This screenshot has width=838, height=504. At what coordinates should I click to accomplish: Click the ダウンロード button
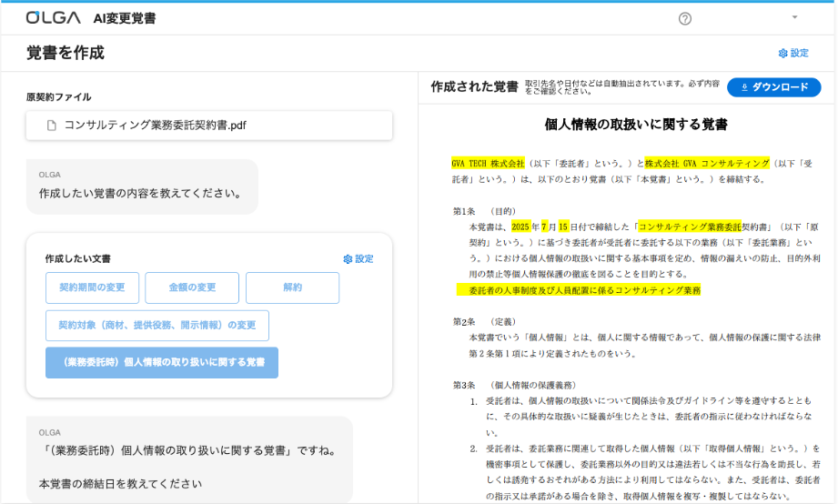(774, 87)
